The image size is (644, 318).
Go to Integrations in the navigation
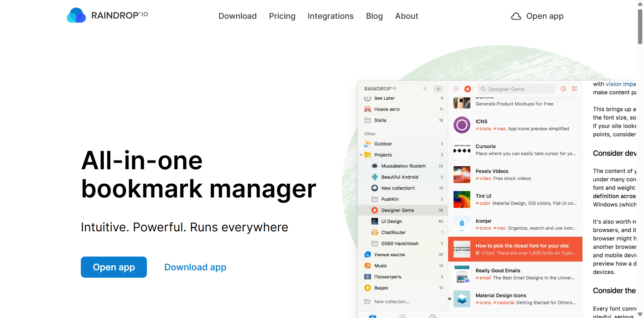(330, 16)
